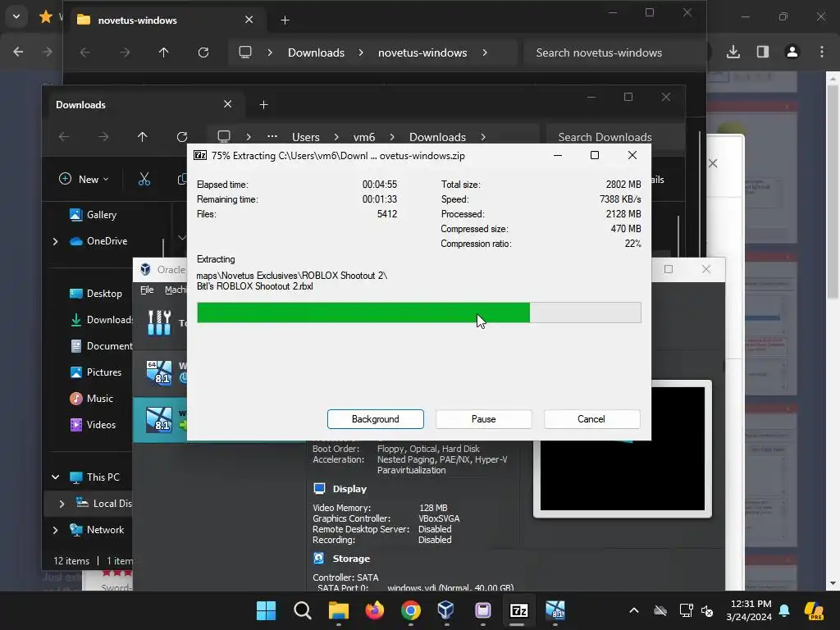Open the Chrome three-dot menu
This screenshot has height=630, width=840.
click(x=822, y=52)
